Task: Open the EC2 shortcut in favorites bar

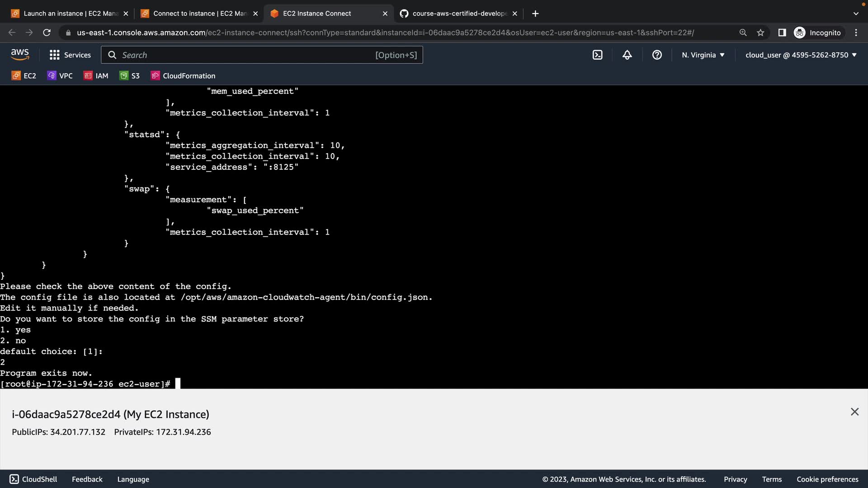Action: point(24,76)
